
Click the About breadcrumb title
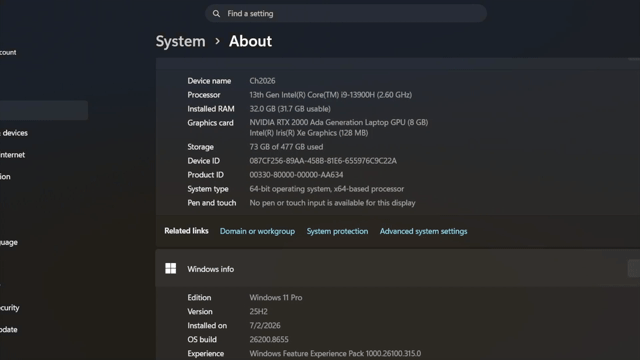[250, 41]
